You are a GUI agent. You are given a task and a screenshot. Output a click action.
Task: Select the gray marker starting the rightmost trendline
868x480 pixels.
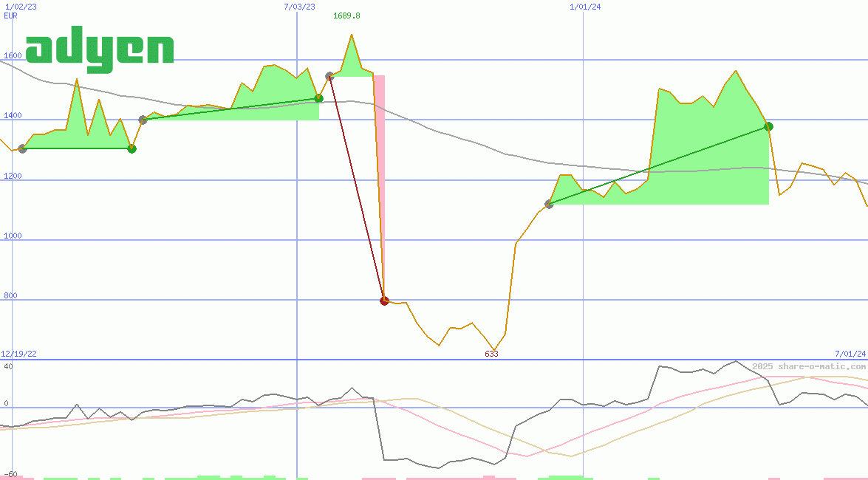point(550,205)
